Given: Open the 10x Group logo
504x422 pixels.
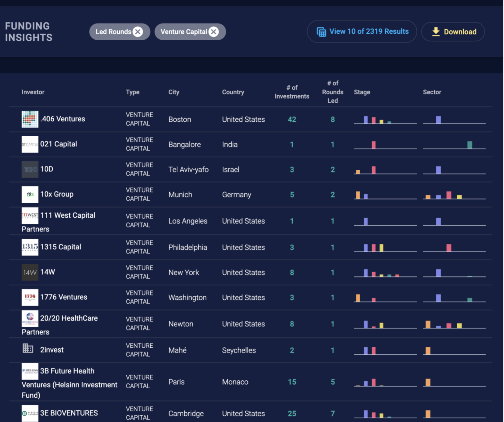Looking at the screenshot, I should click(30, 195).
